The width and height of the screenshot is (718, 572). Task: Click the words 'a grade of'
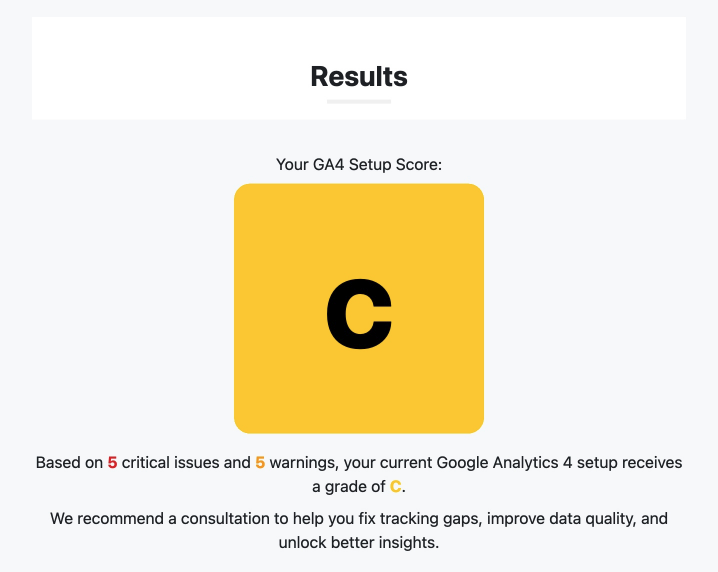pyautogui.click(x=349, y=487)
